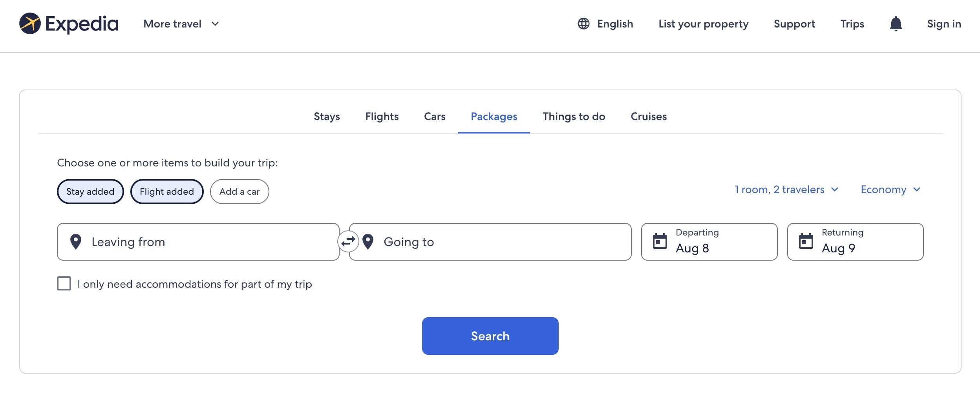Open the List your property link
980x398 pixels.
click(x=703, y=24)
